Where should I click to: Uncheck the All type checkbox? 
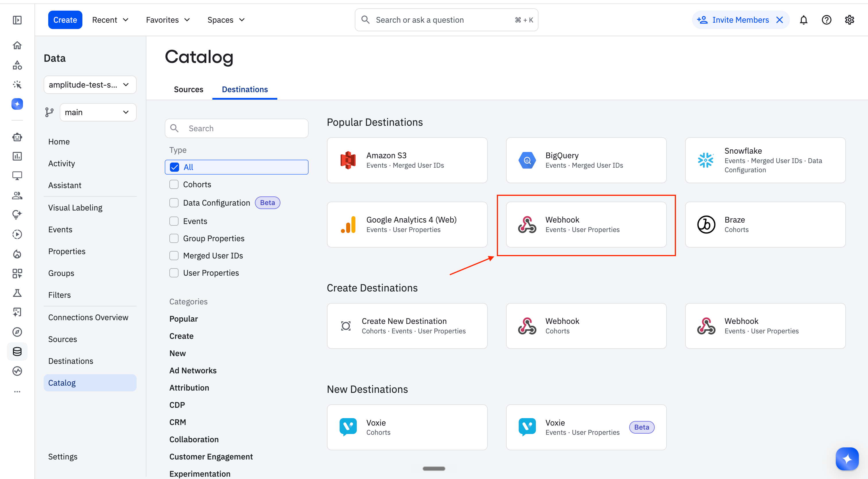pos(175,167)
